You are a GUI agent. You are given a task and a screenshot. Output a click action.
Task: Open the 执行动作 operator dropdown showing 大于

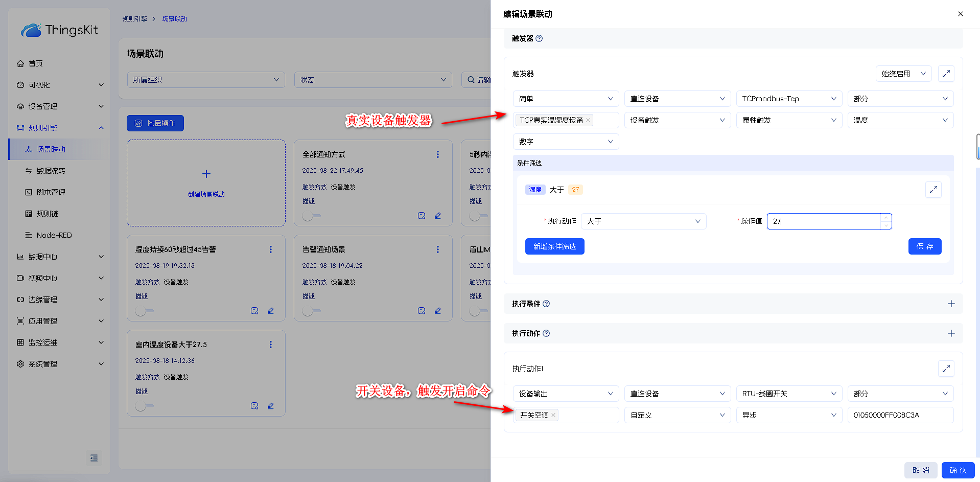point(643,221)
